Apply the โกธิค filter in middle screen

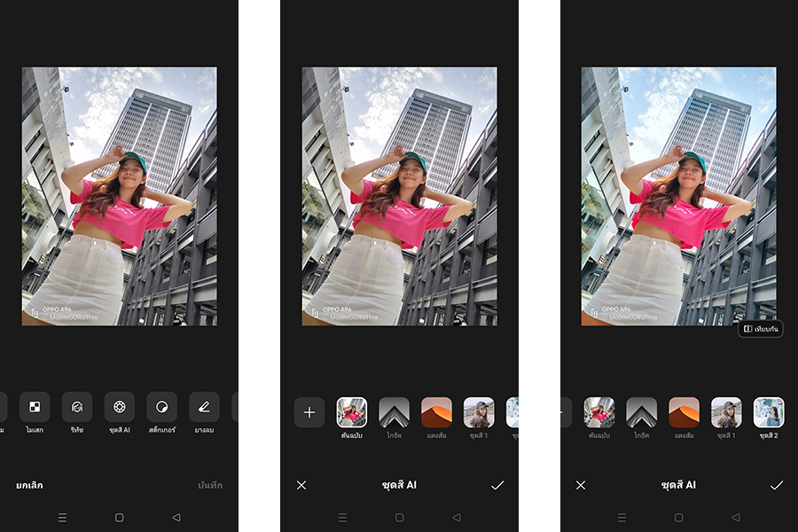394,412
